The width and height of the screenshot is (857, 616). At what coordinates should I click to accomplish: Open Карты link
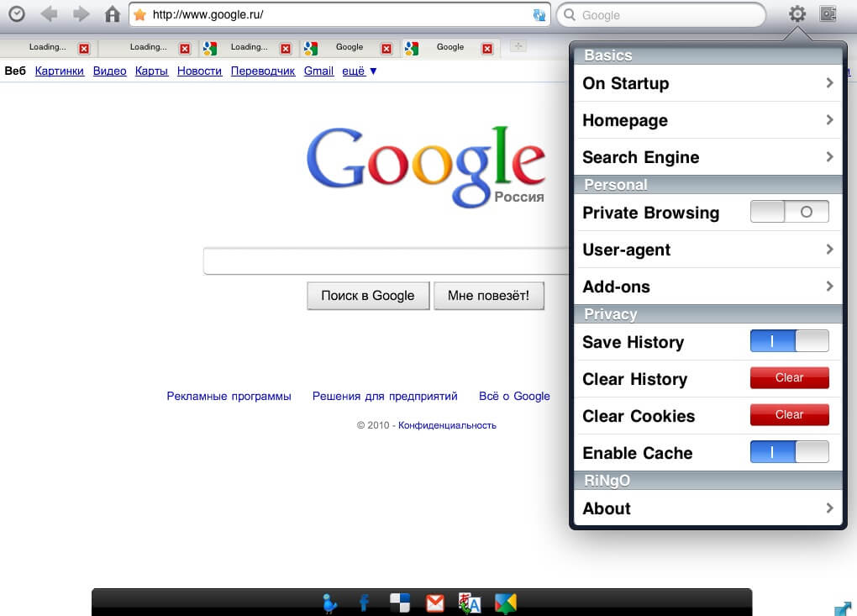[151, 71]
